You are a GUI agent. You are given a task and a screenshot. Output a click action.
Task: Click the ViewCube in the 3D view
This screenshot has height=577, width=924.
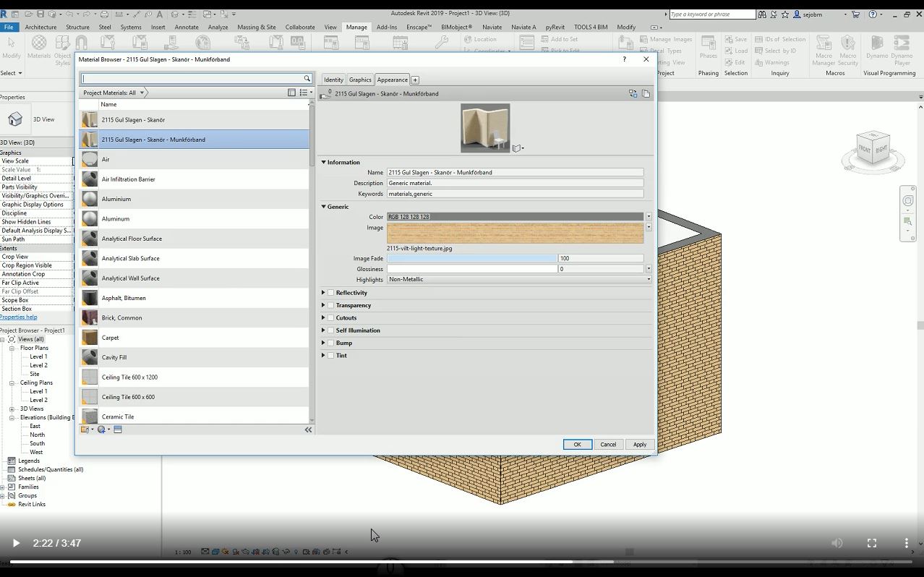tap(873, 150)
